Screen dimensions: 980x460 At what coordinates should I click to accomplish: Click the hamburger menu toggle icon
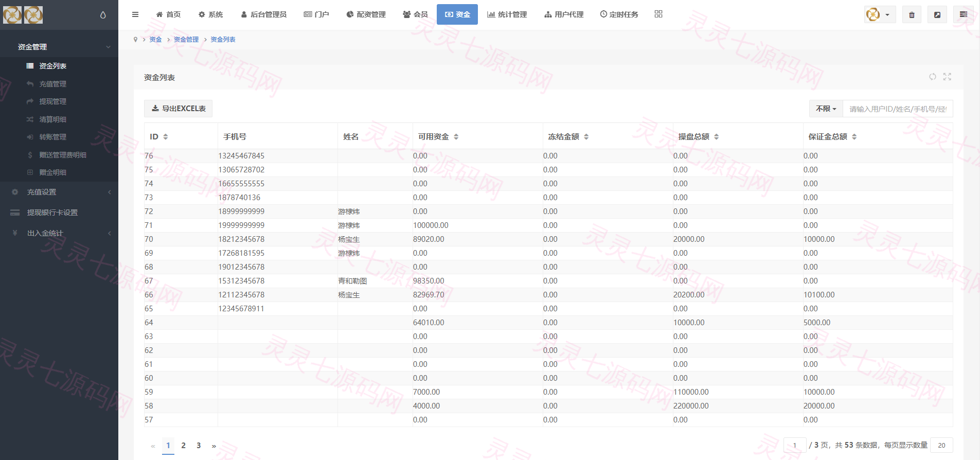point(135,14)
